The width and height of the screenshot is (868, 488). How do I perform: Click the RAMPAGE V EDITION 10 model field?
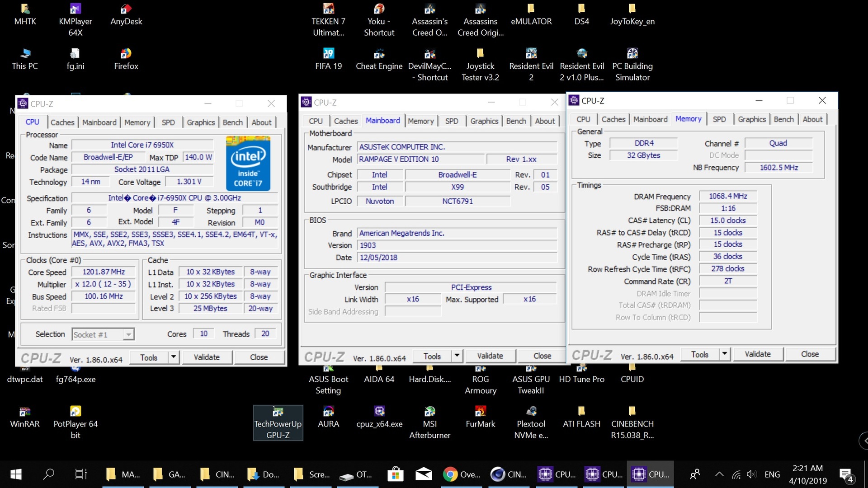420,159
